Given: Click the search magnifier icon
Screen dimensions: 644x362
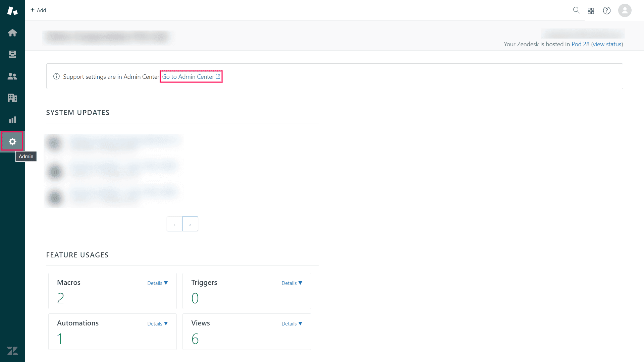Looking at the screenshot, I should 577,10.
